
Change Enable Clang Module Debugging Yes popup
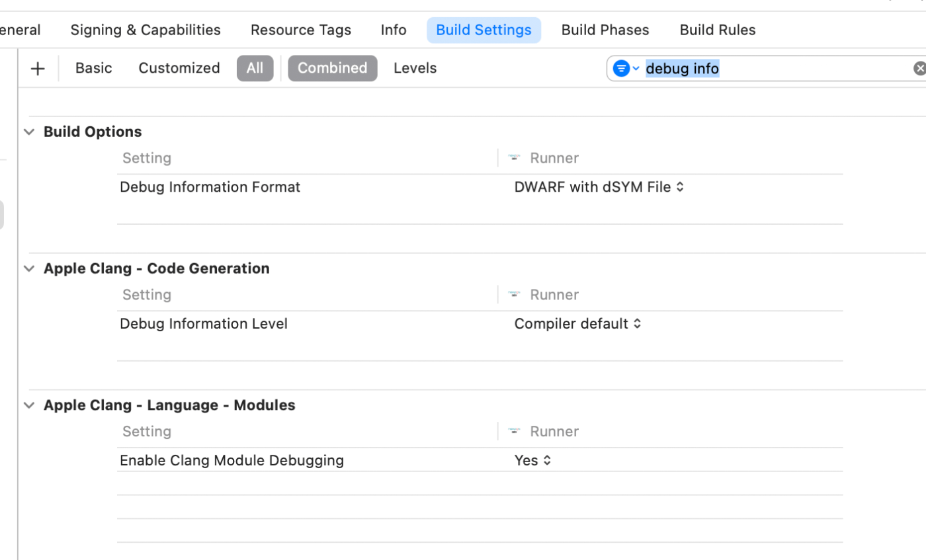(x=532, y=461)
